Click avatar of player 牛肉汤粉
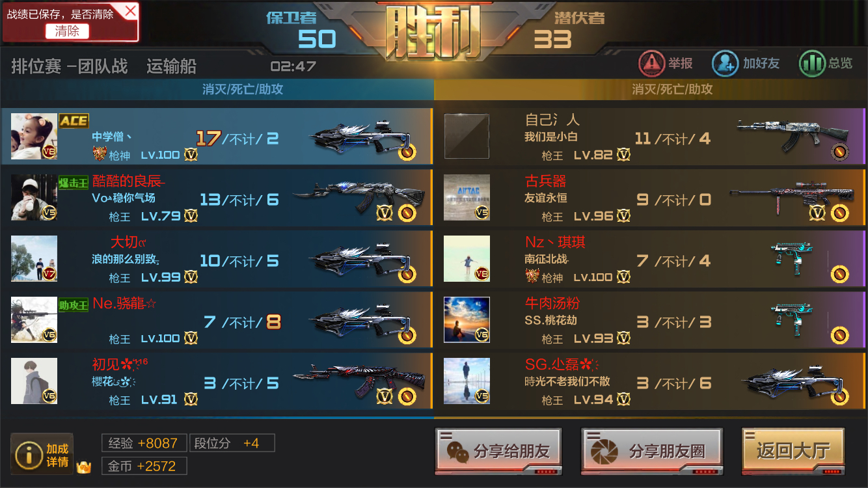Screen dimensions: 868x488 tap(467, 319)
